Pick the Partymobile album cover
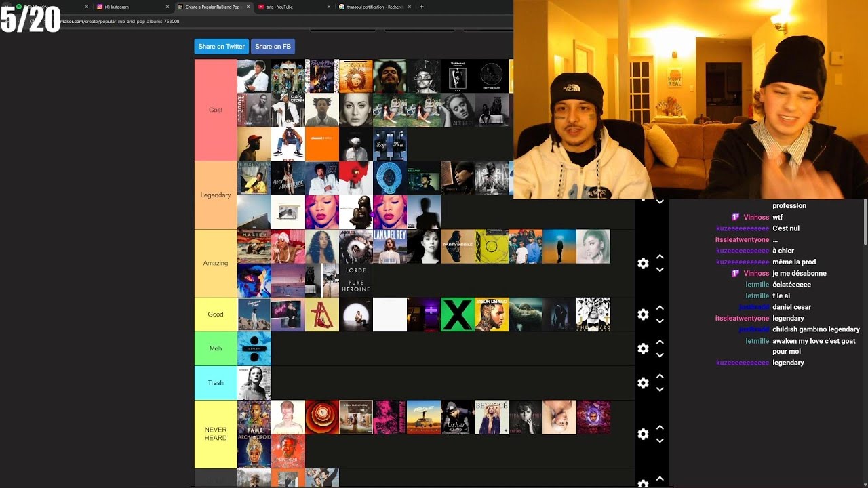The height and width of the screenshot is (488, 868). click(458, 246)
